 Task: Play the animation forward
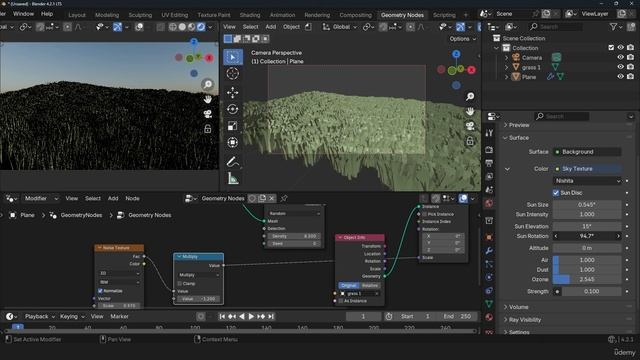click(251, 316)
